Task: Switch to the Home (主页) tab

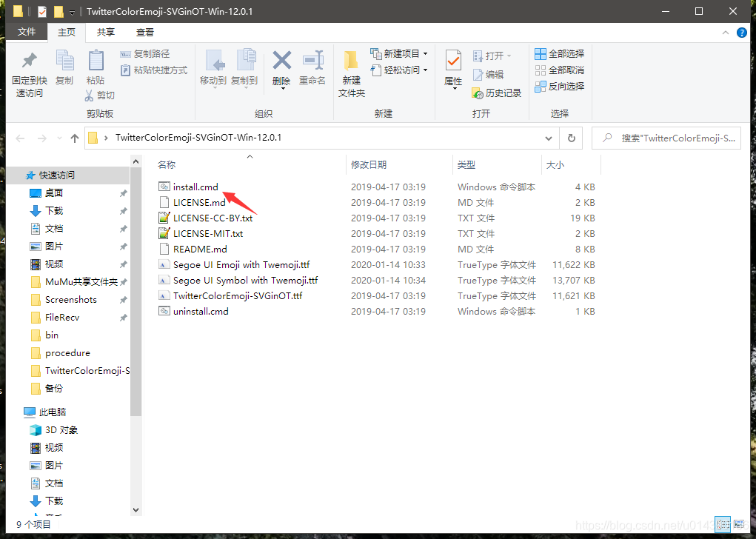Action: tap(67, 33)
